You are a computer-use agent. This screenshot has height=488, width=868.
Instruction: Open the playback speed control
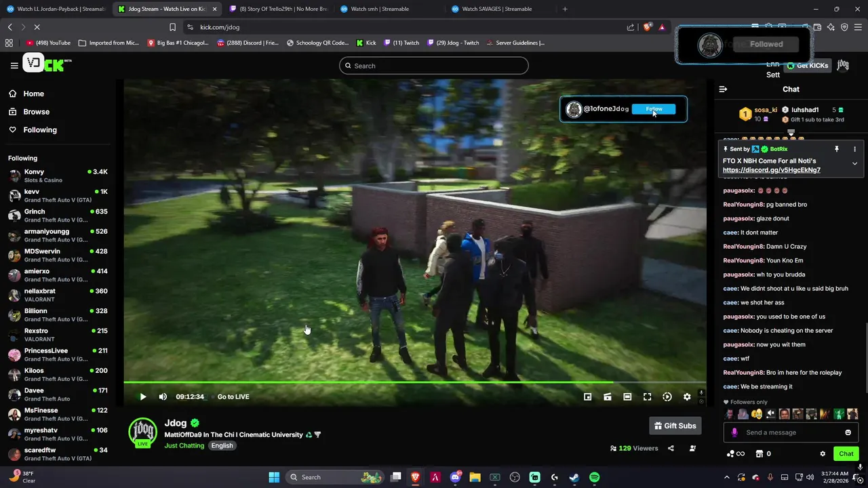tap(667, 396)
